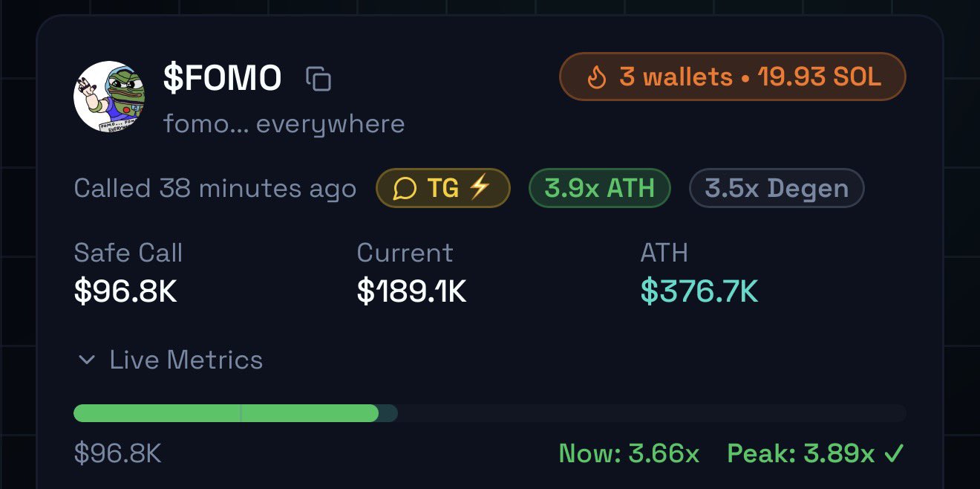Click the Current value $189.1K
Image resolution: width=980 pixels, height=489 pixels.
[411, 292]
